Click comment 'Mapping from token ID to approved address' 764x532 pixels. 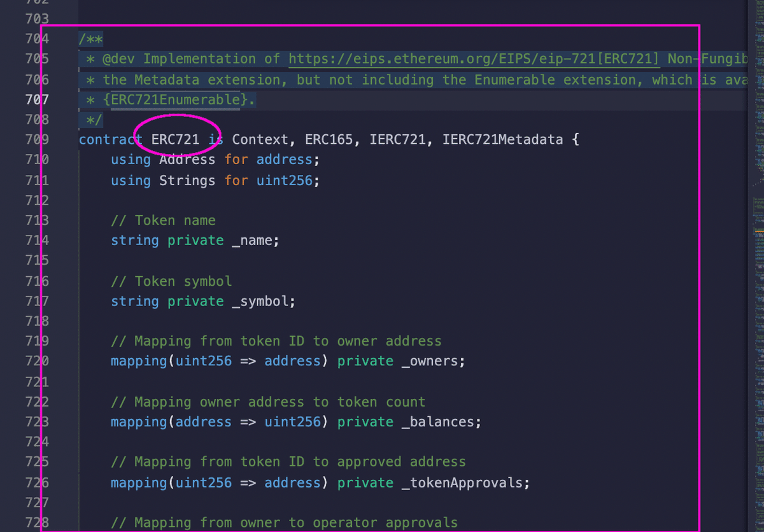pyautogui.click(x=288, y=462)
